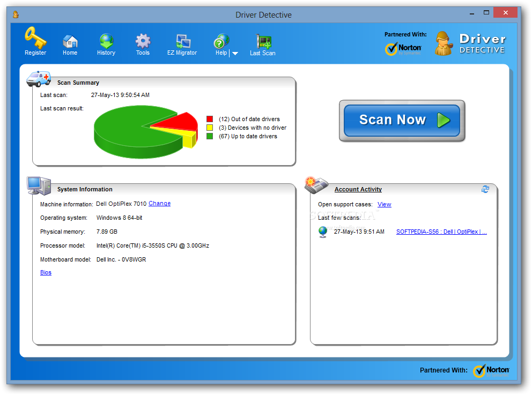This screenshot has width=532, height=395.
Task: Maximize the Driver Detective window
Action: 486,13
